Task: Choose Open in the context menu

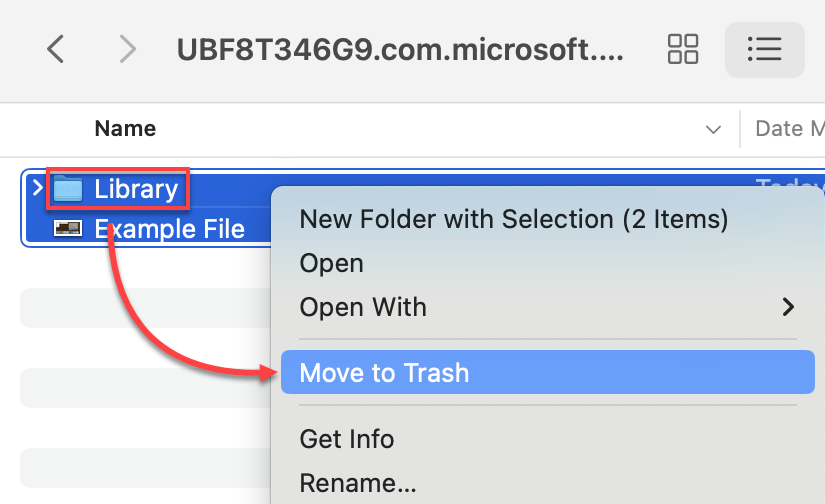Action: 331,263
